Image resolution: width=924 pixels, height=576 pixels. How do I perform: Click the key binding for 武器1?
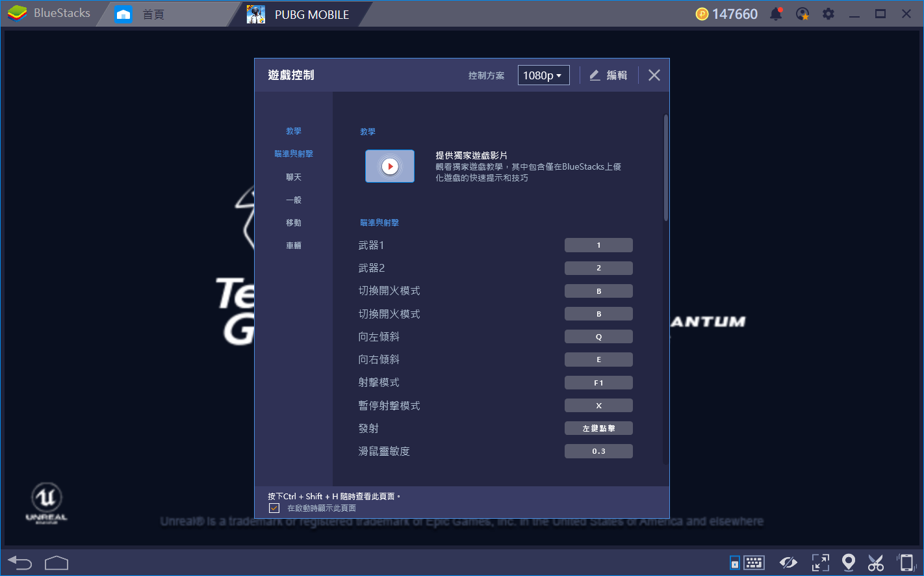click(598, 245)
